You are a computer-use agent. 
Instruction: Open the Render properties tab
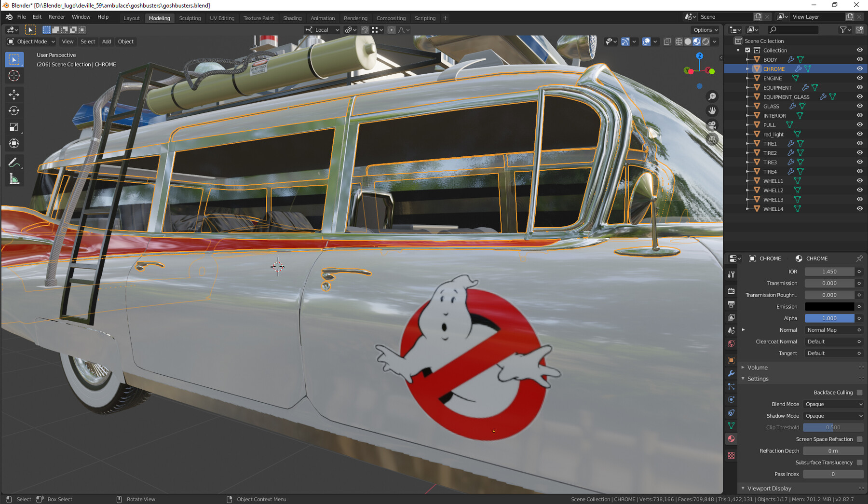click(x=731, y=291)
